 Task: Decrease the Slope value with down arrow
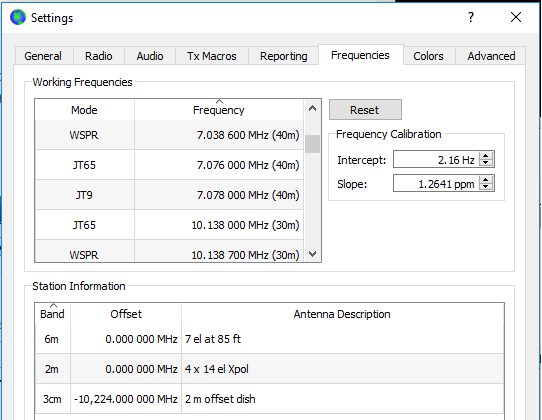click(x=486, y=187)
